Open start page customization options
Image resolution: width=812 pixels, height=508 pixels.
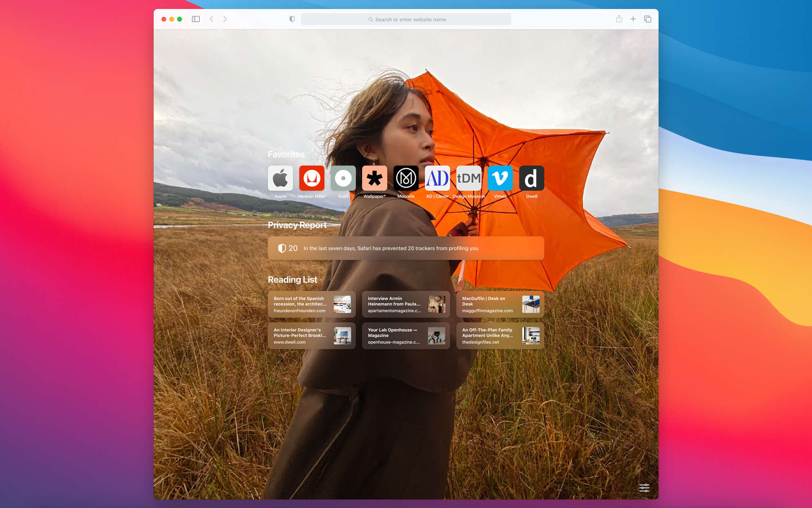click(644, 488)
